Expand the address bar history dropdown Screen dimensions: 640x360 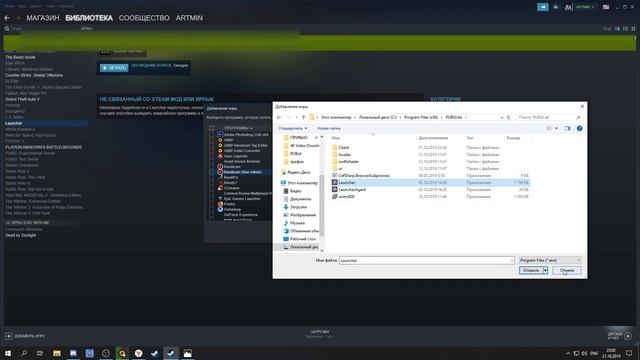(x=502, y=117)
